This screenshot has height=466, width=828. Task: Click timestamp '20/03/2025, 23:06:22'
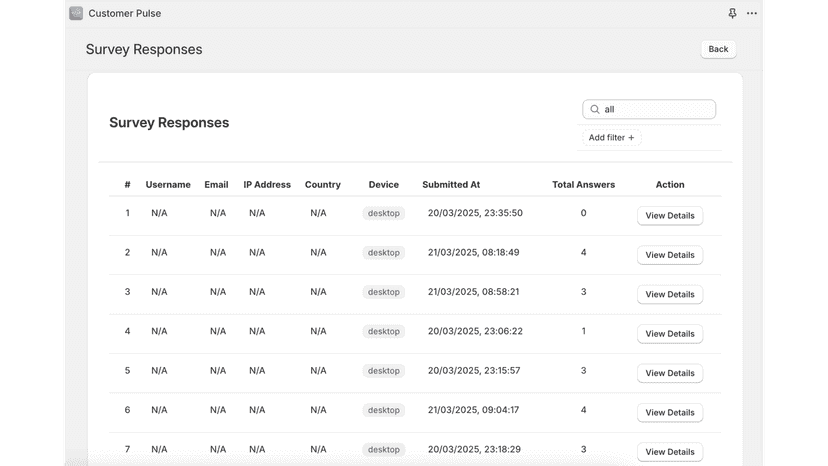coord(475,331)
